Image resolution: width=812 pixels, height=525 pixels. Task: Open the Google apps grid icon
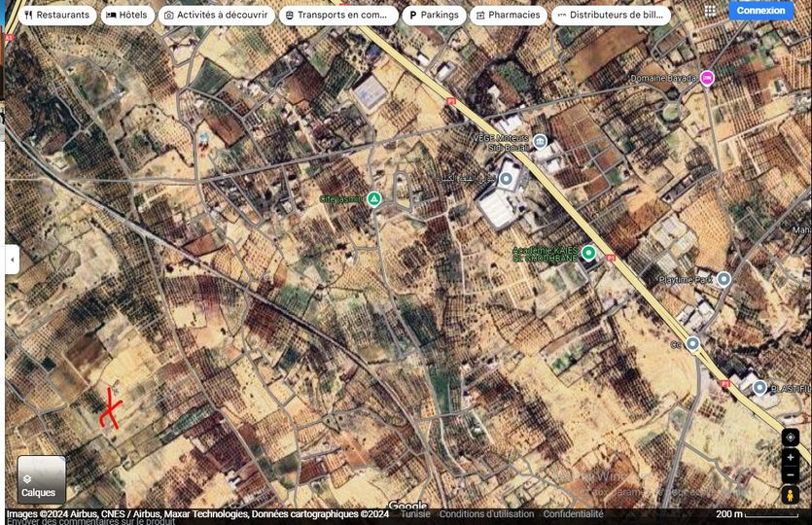click(x=710, y=11)
